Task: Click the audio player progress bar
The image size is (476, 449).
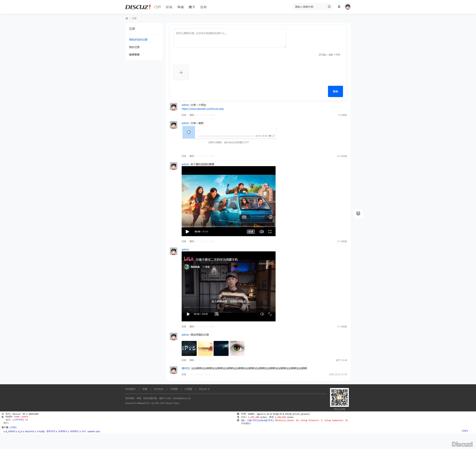Action: point(226,136)
